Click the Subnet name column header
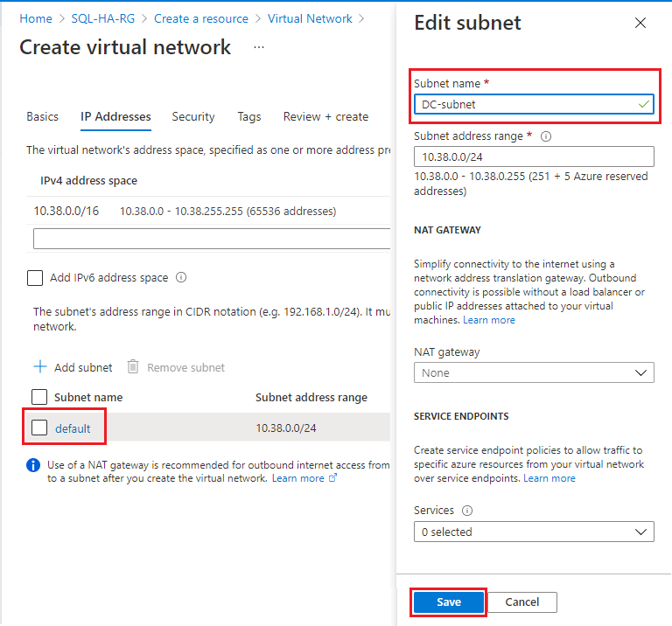The height and width of the screenshot is (626, 672). click(x=88, y=397)
